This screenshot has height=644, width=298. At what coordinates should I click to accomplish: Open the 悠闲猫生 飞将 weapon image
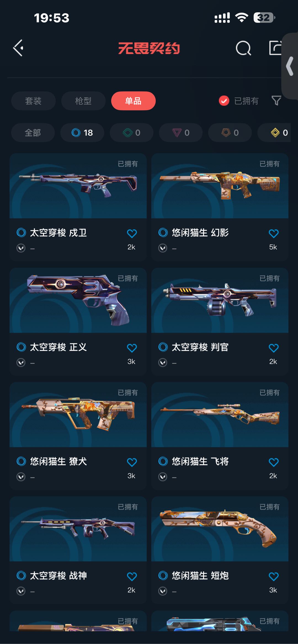tap(220, 414)
